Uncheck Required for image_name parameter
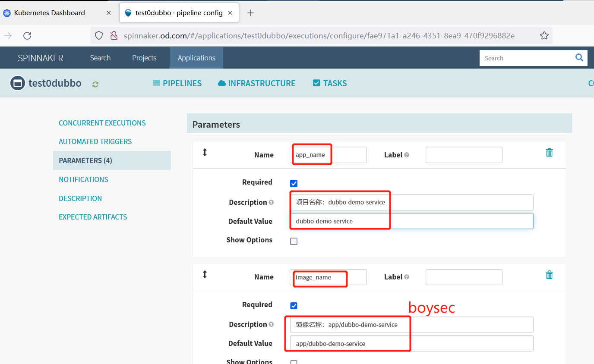The width and height of the screenshot is (594, 364). (x=294, y=306)
